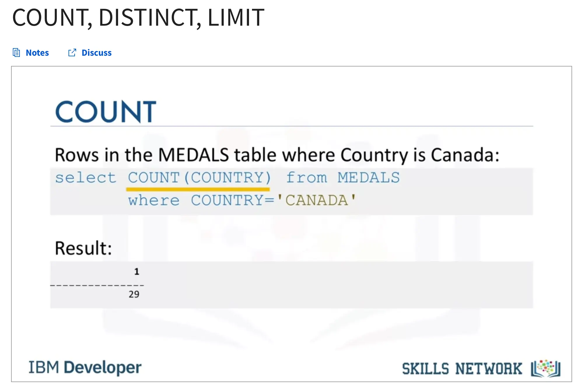
Task: Click the COUNT(COUNTRY) expression in the query
Action: [x=199, y=178]
